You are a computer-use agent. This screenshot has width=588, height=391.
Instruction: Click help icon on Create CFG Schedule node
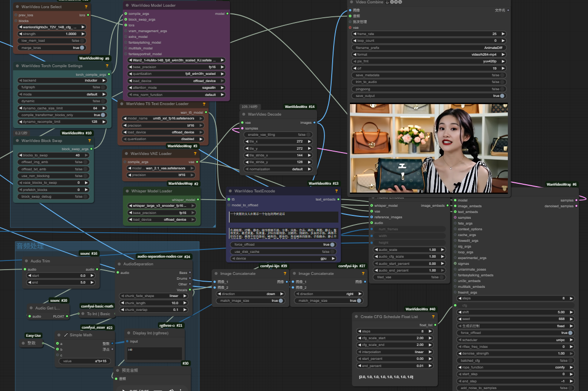pyautogui.click(x=433, y=317)
